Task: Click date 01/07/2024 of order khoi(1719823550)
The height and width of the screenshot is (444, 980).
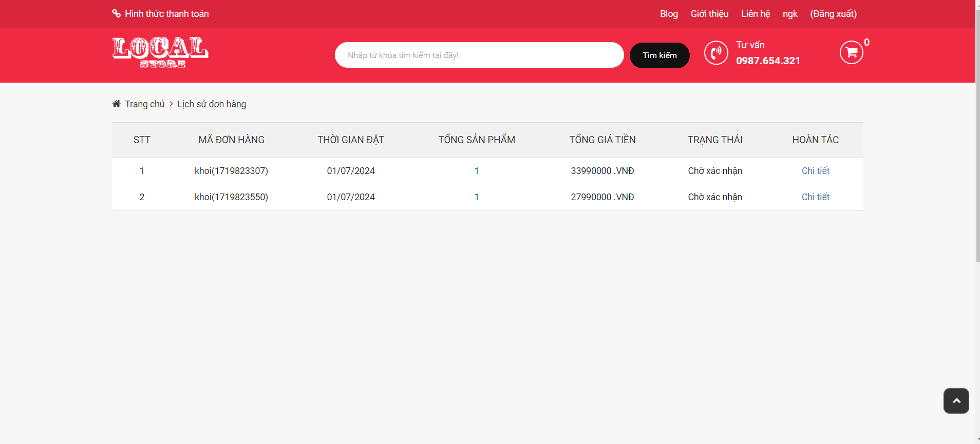Action: [x=351, y=197]
